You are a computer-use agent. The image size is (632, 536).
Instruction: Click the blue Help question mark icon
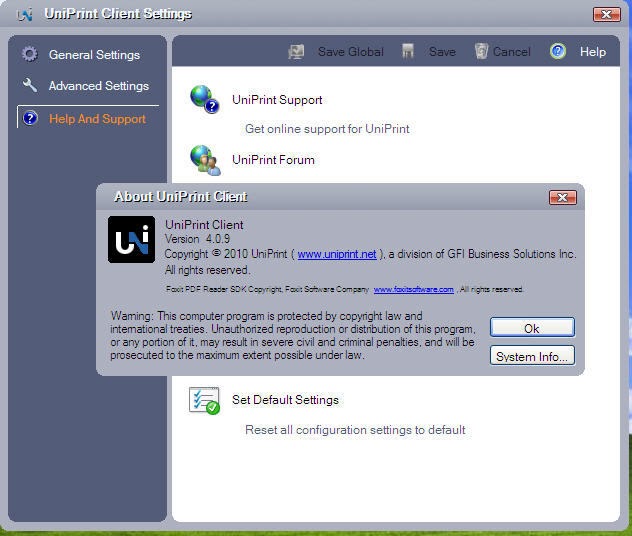coord(558,51)
